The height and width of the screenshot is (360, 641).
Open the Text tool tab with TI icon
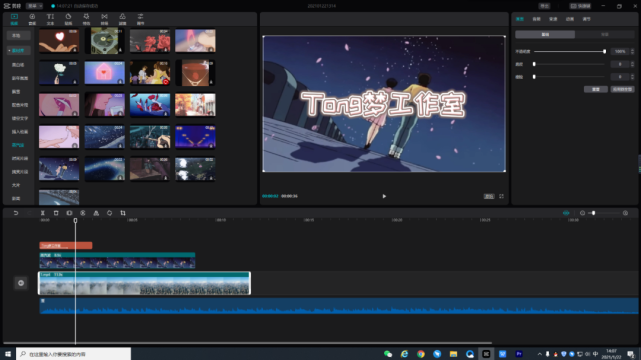pyautogui.click(x=50, y=19)
